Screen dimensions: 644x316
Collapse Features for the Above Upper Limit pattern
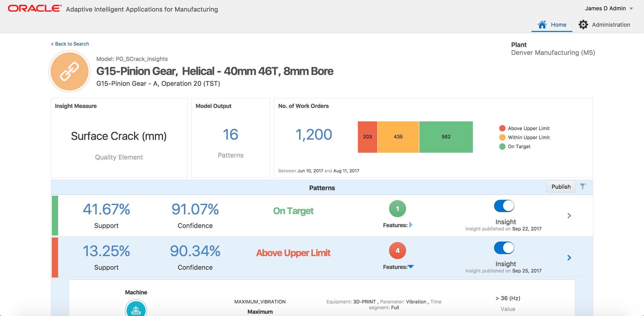click(411, 267)
